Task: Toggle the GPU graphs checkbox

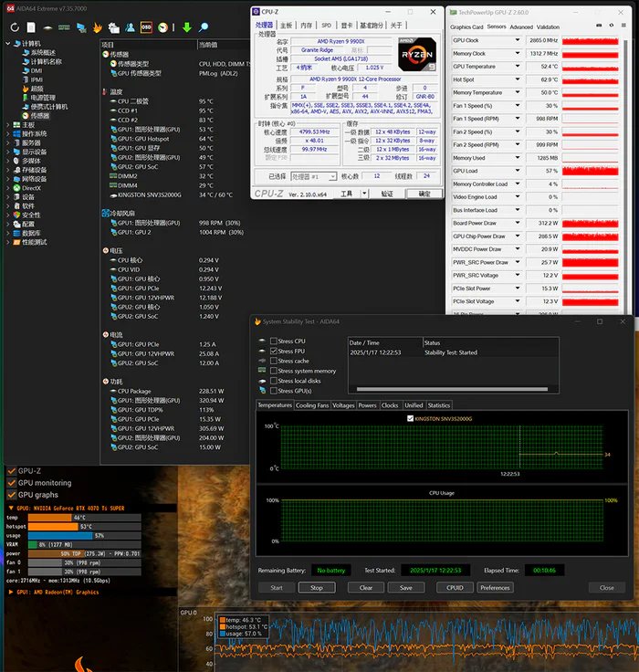Action: pyautogui.click(x=12, y=495)
